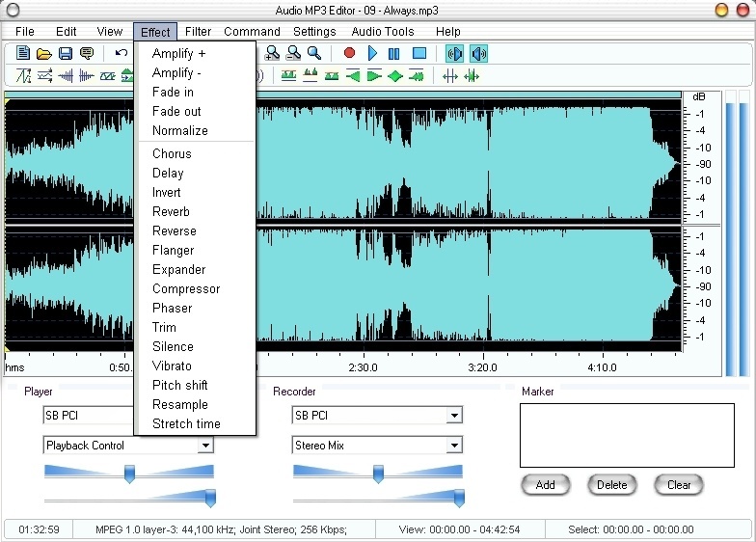
Task: Click the Delete marker button
Action: 611,484
